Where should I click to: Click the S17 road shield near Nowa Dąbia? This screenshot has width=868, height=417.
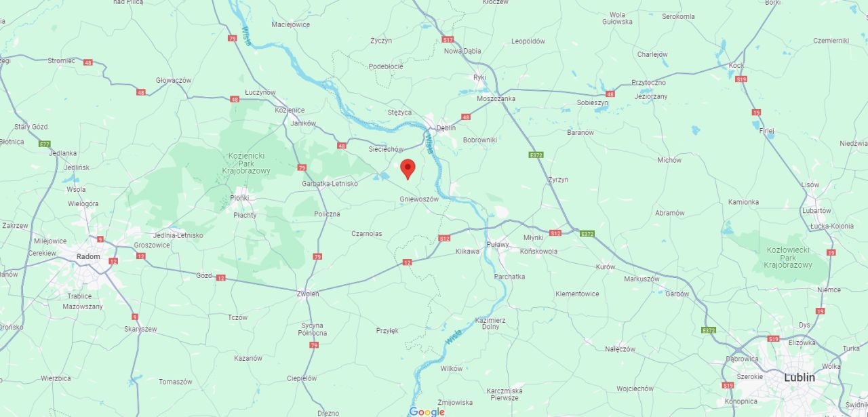coord(447,40)
